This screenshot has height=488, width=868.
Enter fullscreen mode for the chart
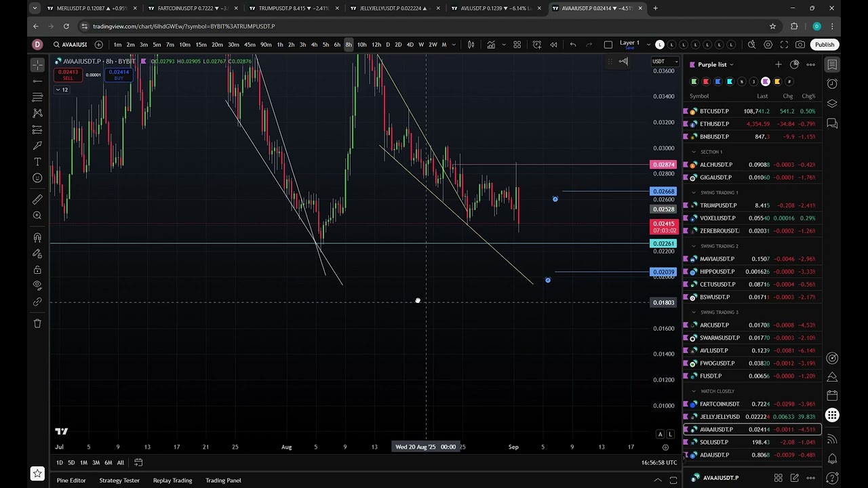click(785, 45)
